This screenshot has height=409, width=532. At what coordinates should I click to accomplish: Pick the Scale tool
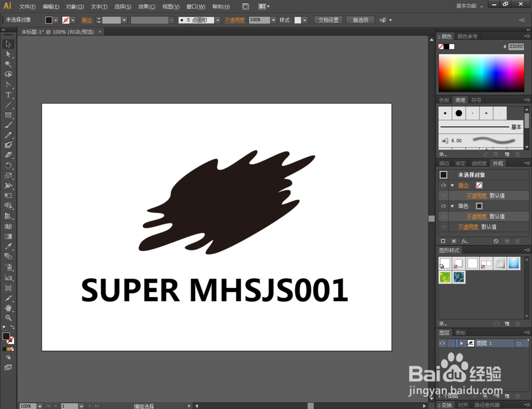8,176
